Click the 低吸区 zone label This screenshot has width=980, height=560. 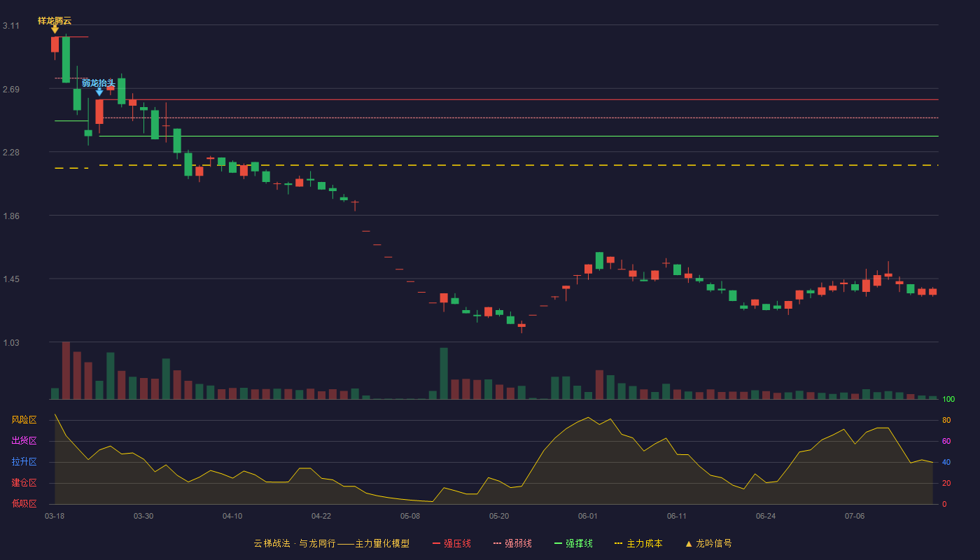click(24, 504)
